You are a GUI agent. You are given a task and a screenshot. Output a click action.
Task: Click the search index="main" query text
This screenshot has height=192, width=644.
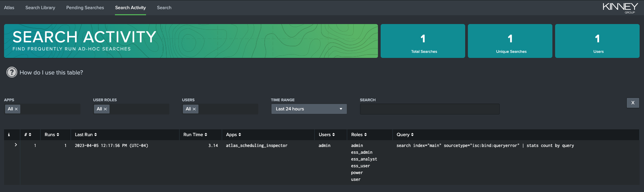pos(485,146)
